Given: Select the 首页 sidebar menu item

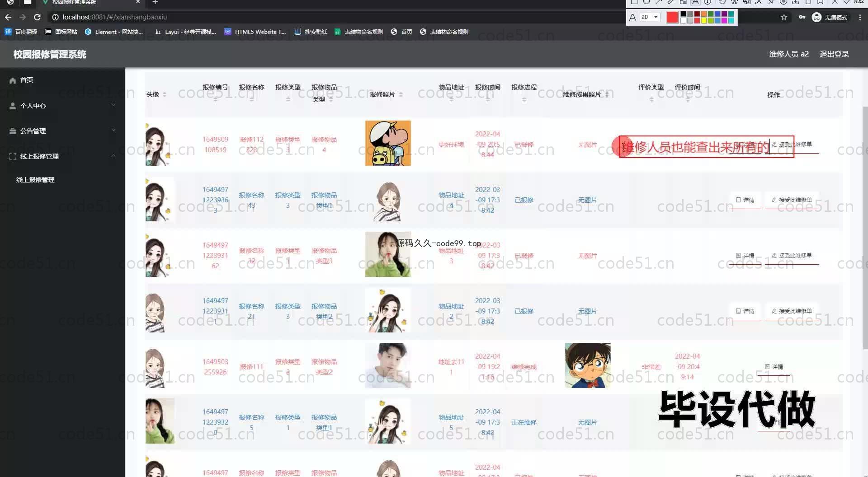Looking at the screenshot, I should coord(62,80).
